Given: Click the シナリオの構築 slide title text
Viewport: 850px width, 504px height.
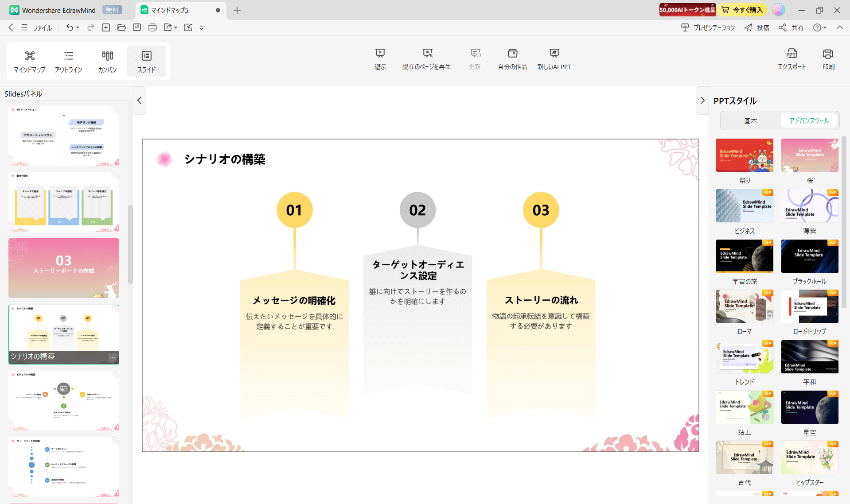Looking at the screenshot, I should coord(225,159).
